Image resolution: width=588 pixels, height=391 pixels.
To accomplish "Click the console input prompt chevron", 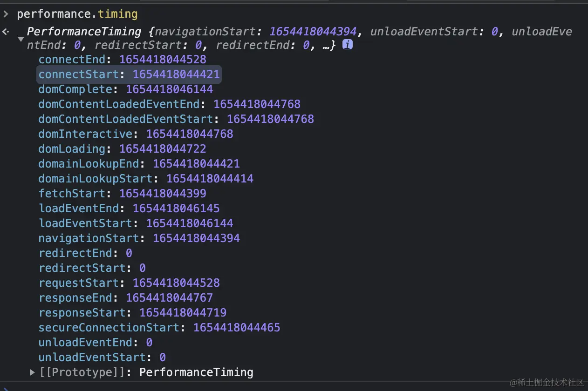I will click(x=6, y=14).
